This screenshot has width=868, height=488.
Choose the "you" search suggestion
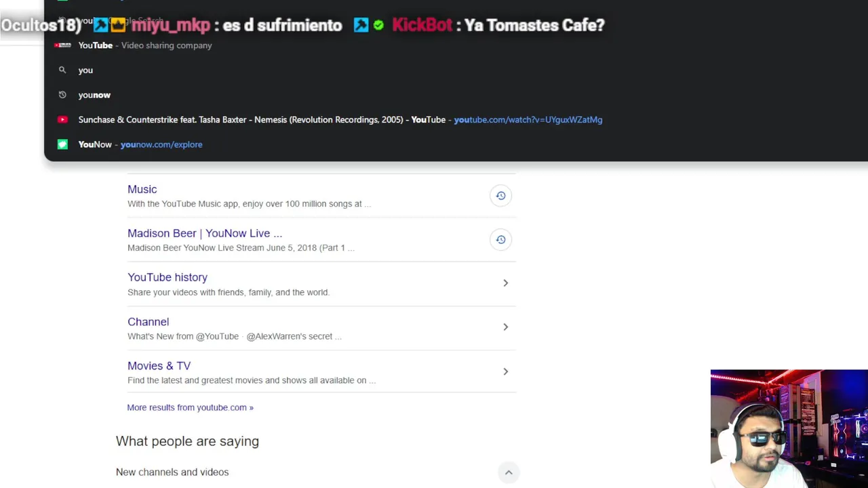tap(456, 70)
